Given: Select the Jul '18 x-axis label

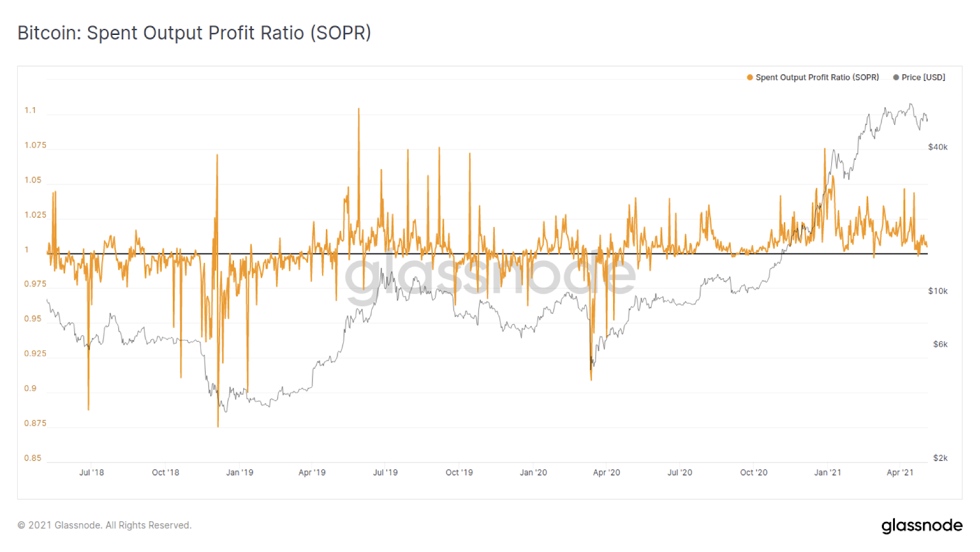Looking at the screenshot, I should click(91, 472).
